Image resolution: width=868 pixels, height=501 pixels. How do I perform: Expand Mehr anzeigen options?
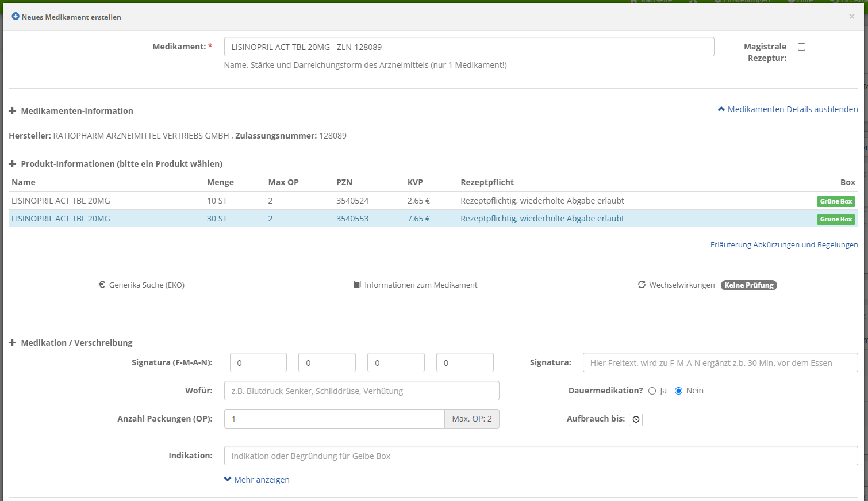(257, 479)
